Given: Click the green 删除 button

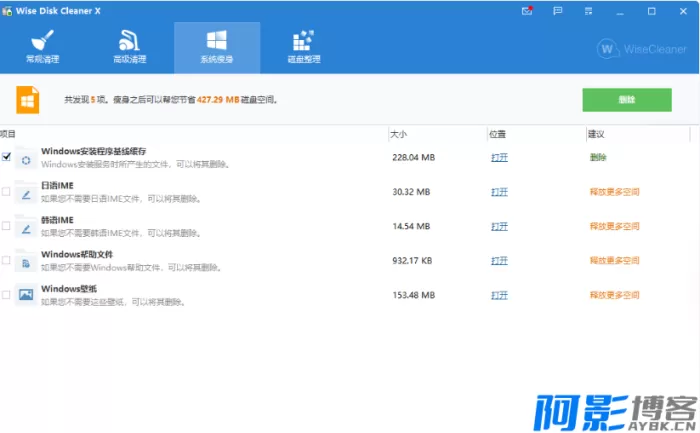Looking at the screenshot, I should 627,100.
